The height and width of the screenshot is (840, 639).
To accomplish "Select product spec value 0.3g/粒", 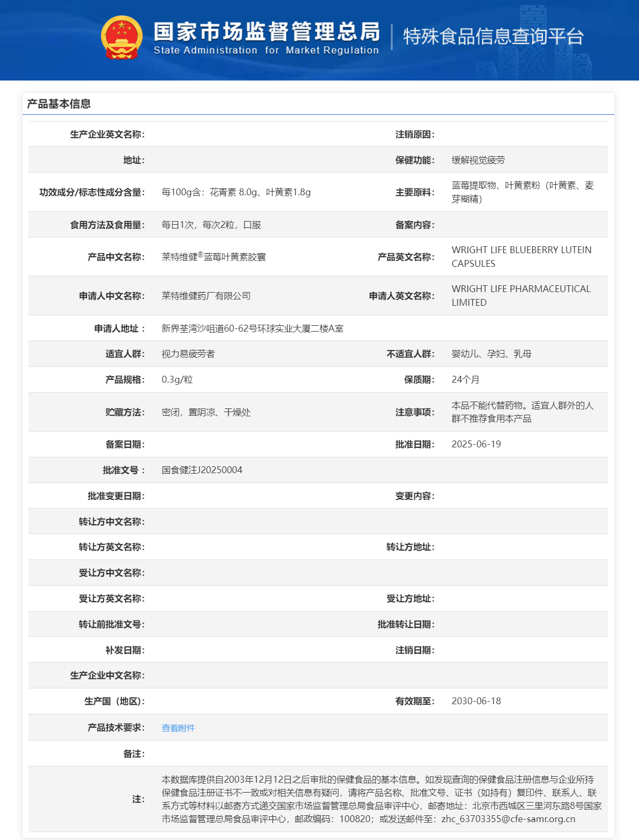I will point(177,379).
